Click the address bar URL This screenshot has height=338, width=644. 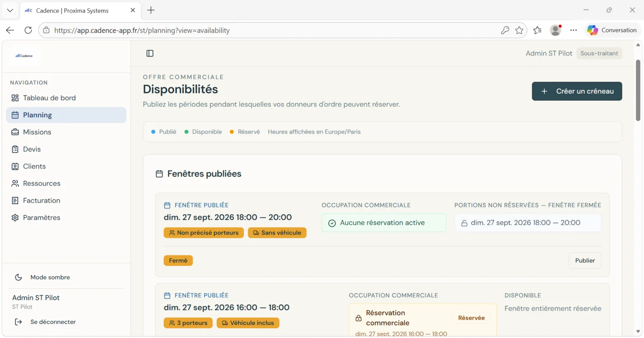pyautogui.click(x=142, y=30)
